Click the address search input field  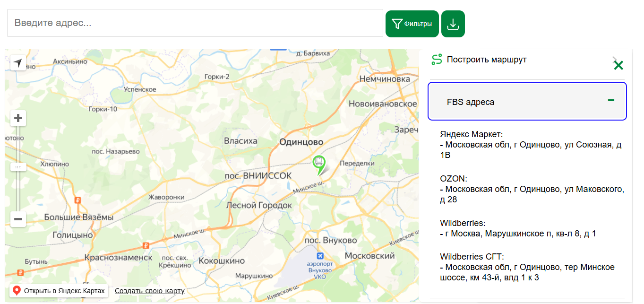tap(195, 23)
